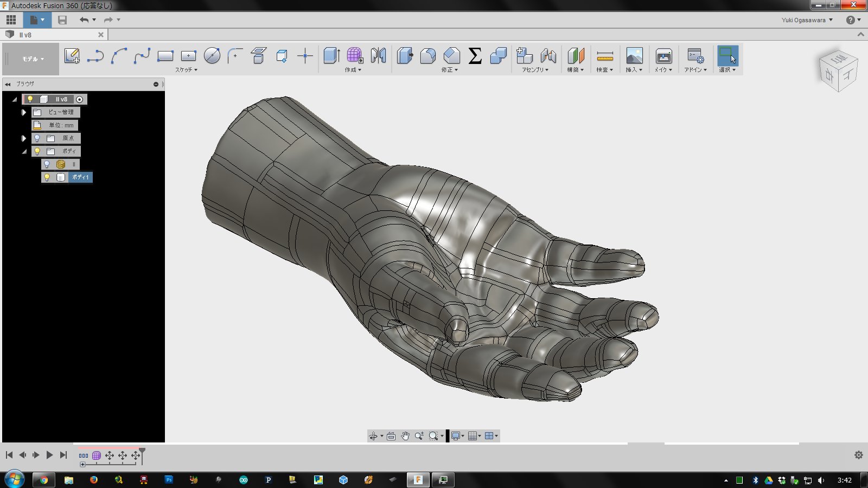Open the アドイン dropdown menu
Image resolution: width=868 pixels, height=488 pixels.
(695, 70)
